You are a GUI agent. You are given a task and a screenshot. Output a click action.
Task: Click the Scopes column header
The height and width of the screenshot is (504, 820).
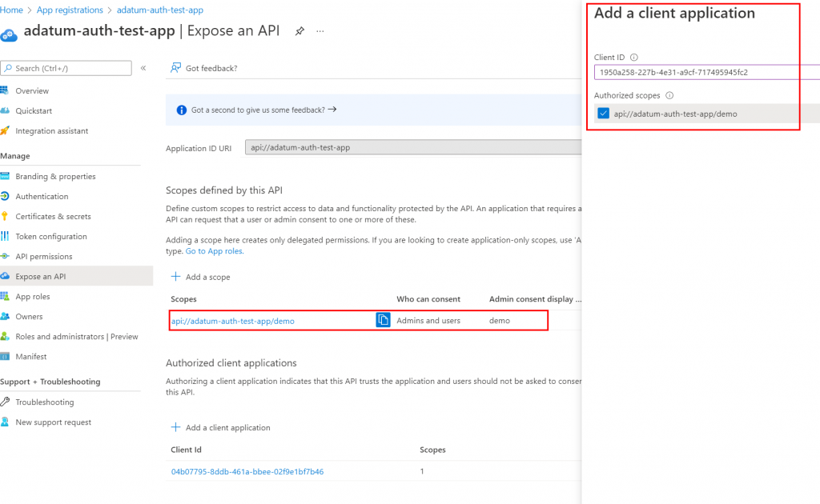click(x=183, y=299)
